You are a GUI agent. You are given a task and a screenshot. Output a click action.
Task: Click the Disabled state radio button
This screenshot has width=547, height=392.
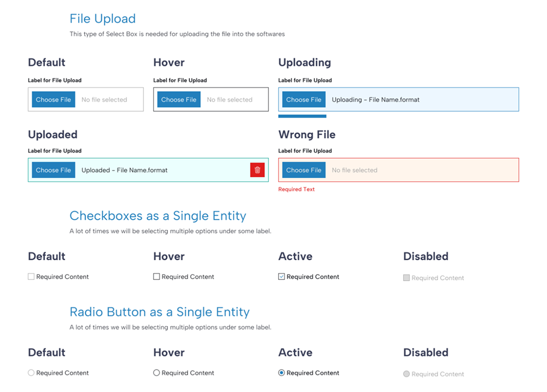(407, 374)
